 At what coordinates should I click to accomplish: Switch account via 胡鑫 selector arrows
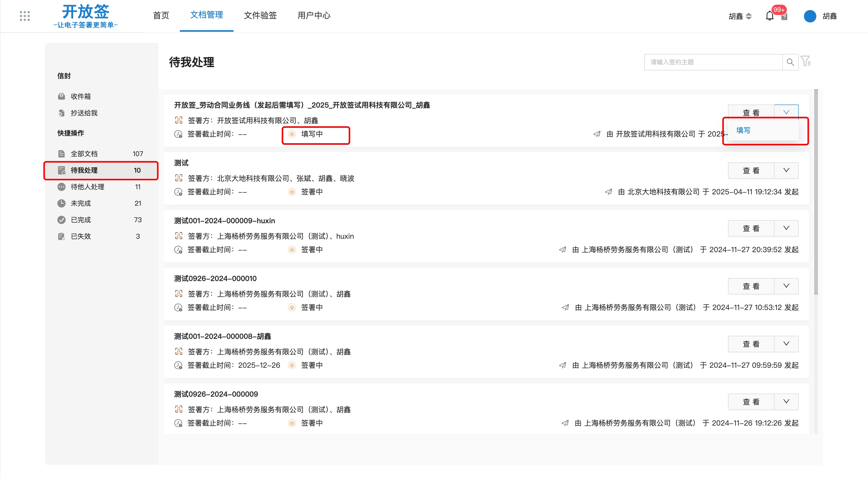coord(749,16)
